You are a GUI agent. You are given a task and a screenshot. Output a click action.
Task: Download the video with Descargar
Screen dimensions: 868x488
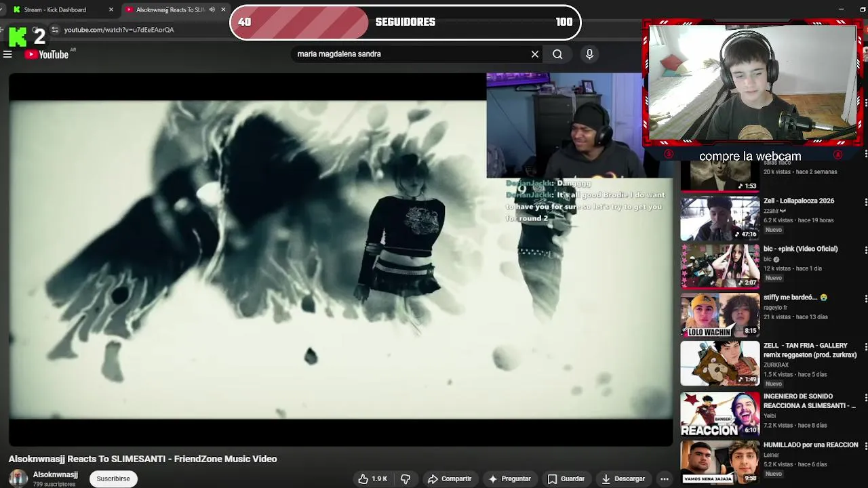point(623,479)
